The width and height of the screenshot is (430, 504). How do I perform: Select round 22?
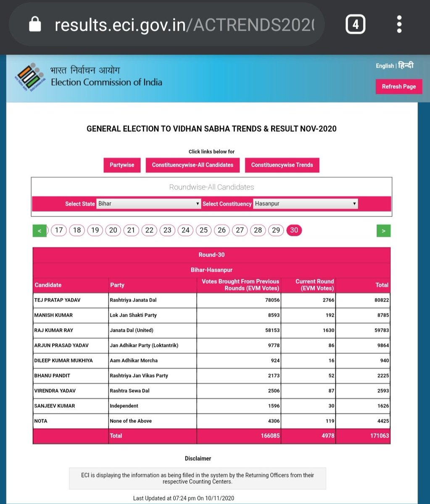(x=149, y=230)
